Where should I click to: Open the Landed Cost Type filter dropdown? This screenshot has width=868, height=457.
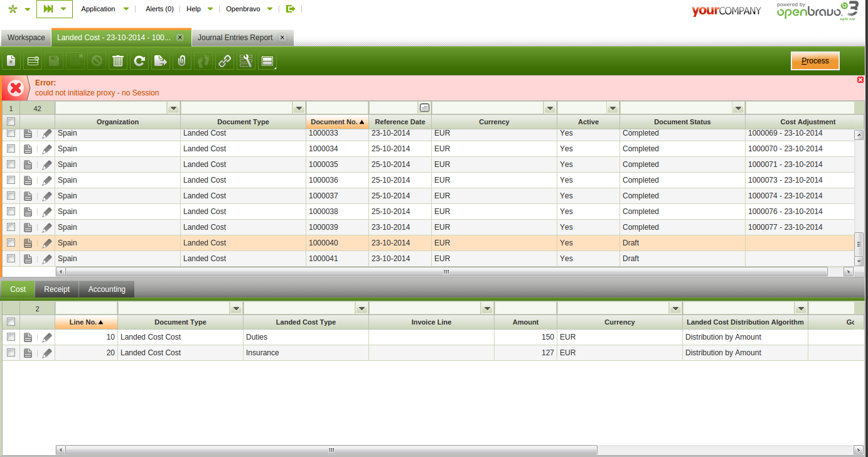tap(362, 308)
